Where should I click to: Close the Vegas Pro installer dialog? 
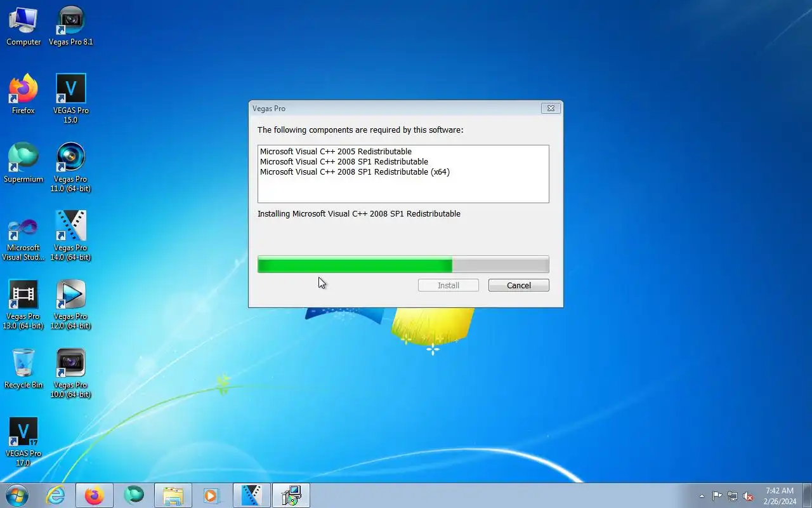(x=551, y=109)
